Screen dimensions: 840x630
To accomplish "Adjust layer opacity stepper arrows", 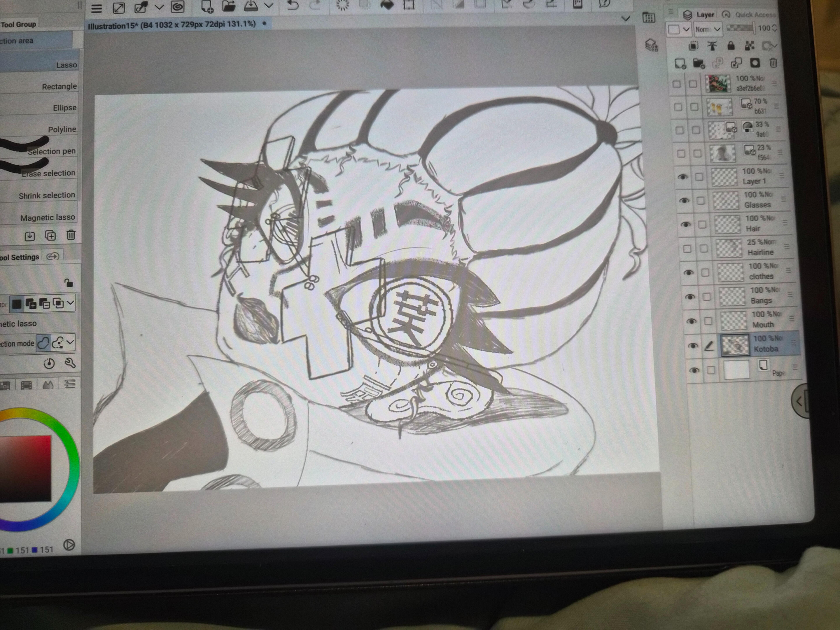I will point(775,28).
